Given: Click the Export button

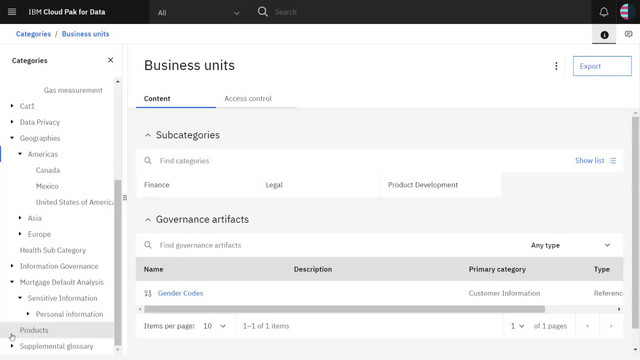Looking at the screenshot, I should pos(602,66).
